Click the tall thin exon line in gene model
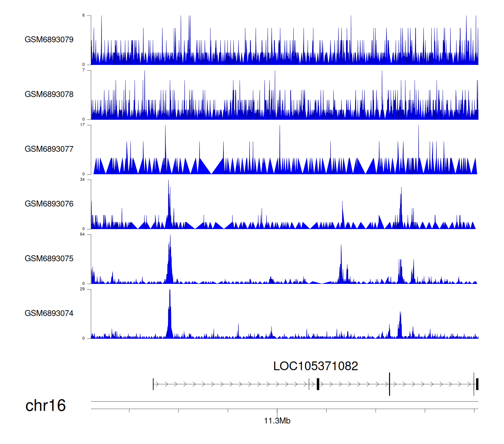Screen dimensions: 504x444 [x=389, y=384]
